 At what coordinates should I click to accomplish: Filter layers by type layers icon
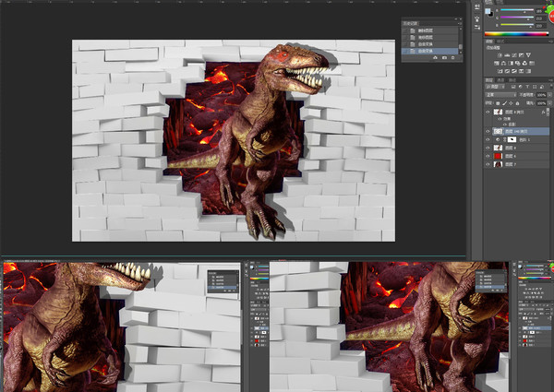coord(527,87)
